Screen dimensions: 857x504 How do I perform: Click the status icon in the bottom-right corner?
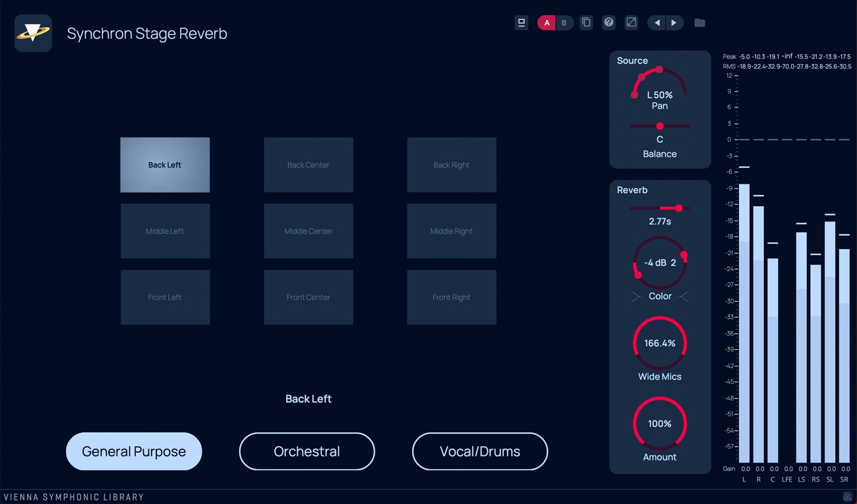[849, 497]
